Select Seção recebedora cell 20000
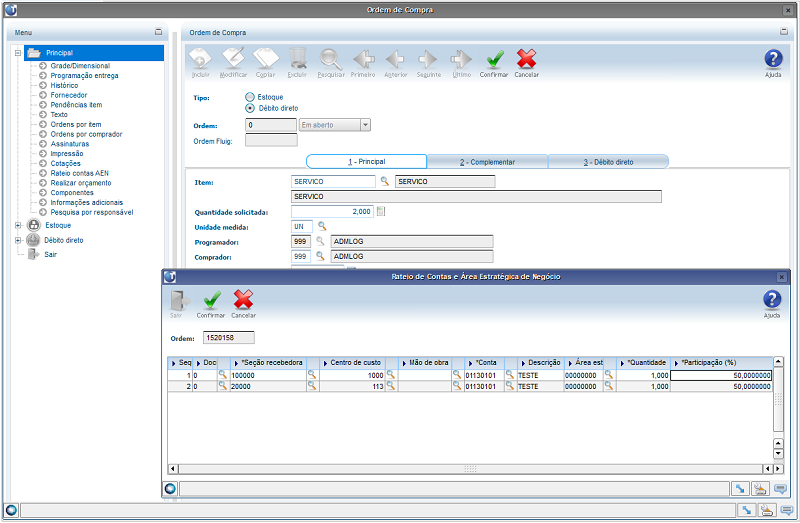This screenshot has height=523, width=800. [x=268, y=386]
